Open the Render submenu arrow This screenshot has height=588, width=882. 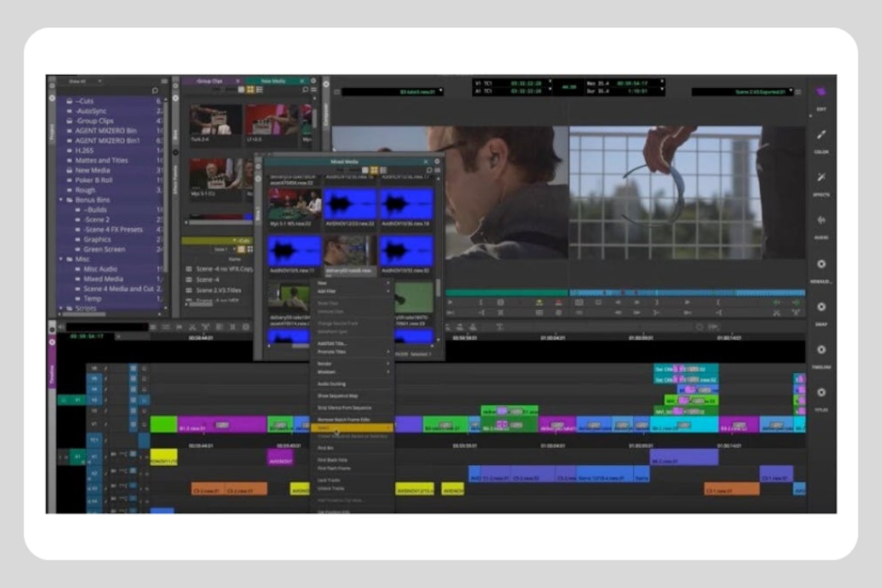point(388,363)
